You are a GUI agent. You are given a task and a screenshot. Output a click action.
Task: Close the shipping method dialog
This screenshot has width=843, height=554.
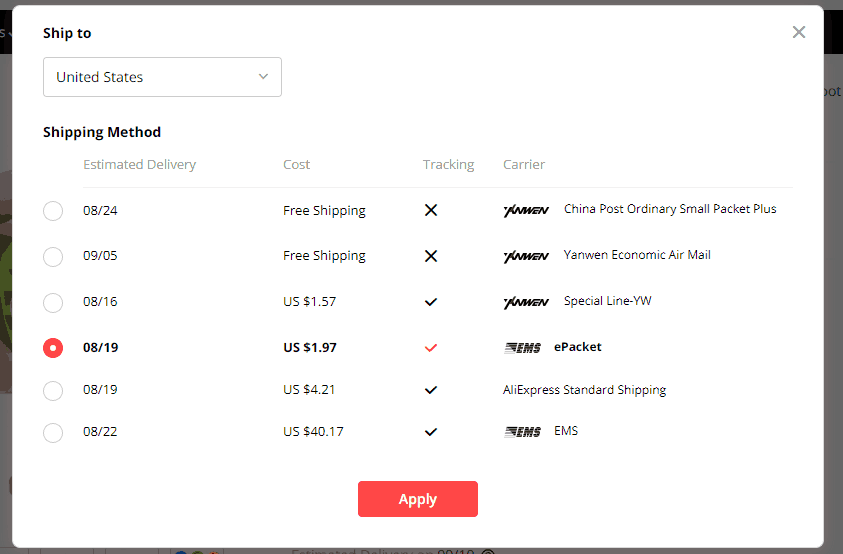[x=799, y=32]
